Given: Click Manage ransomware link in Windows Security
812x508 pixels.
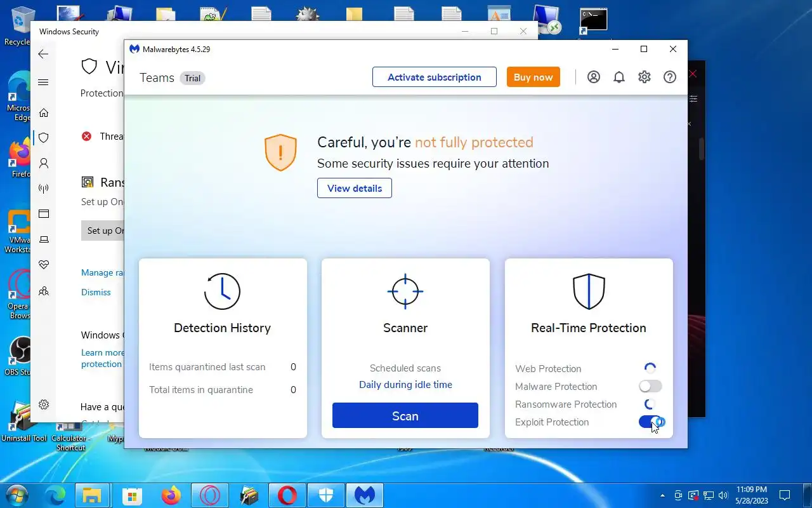Looking at the screenshot, I should click(x=102, y=272).
